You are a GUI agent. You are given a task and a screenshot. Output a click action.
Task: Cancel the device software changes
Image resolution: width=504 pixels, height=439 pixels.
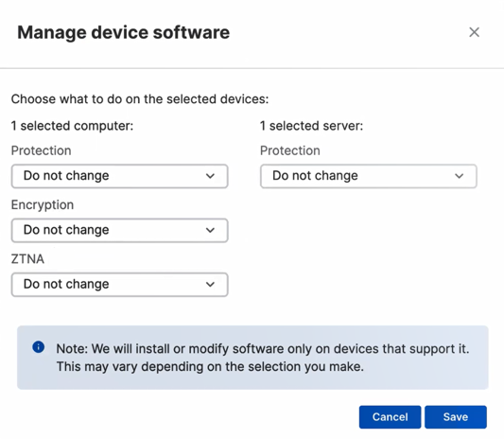tap(390, 417)
